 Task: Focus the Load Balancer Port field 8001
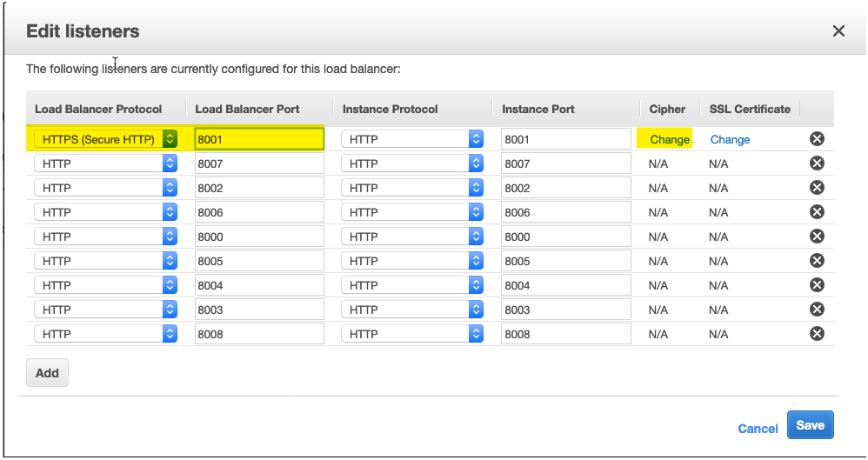click(x=259, y=139)
